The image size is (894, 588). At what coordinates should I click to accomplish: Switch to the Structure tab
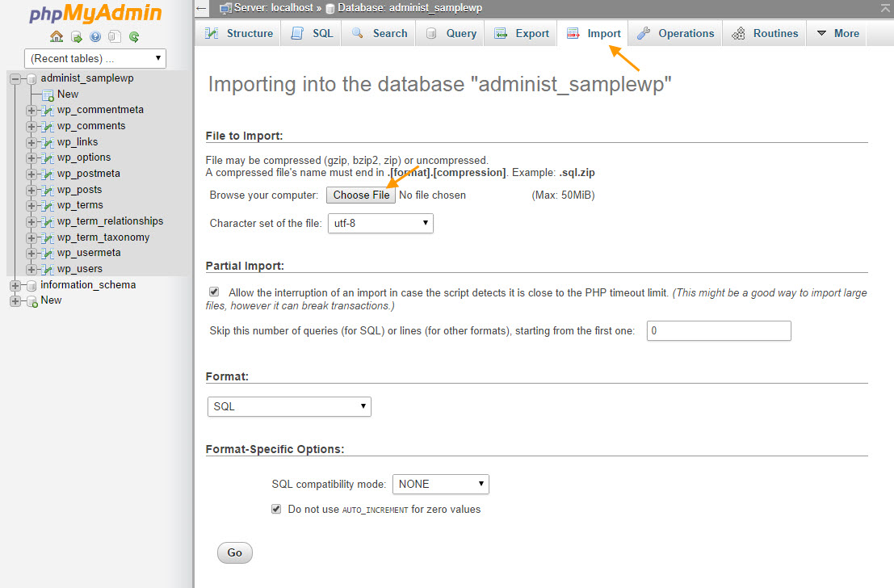click(x=238, y=33)
